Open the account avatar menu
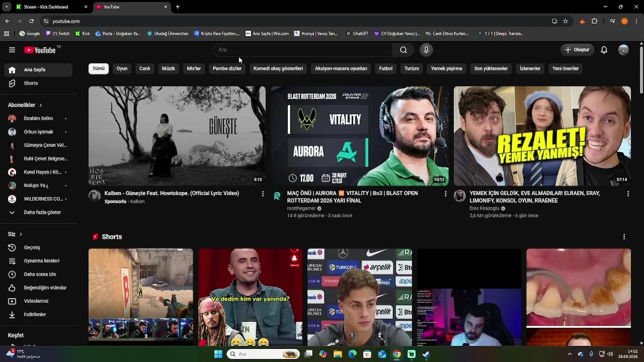 (x=623, y=50)
